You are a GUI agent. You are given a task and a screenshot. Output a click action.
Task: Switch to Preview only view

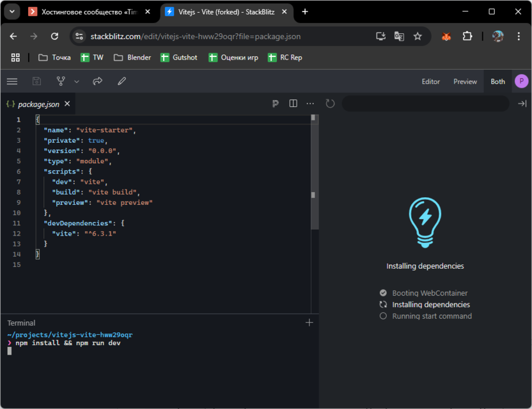click(465, 81)
